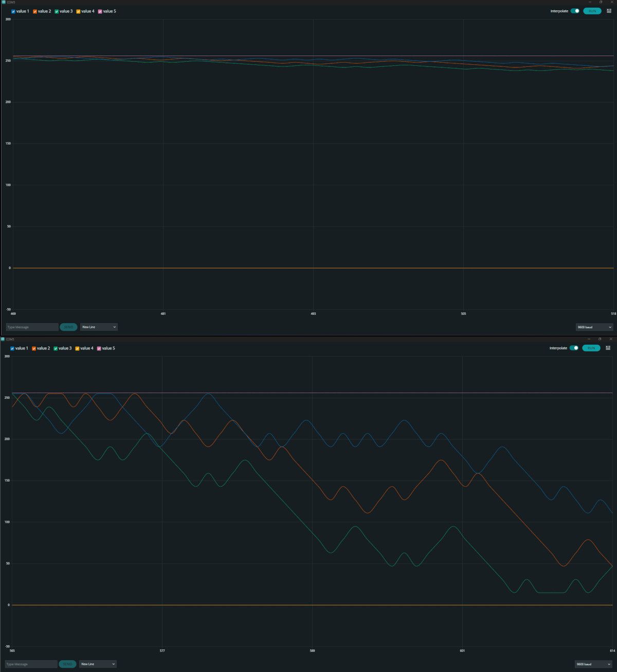Click the RUN button in the lower plotter
The width and height of the screenshot is (617, 672).
click(591, 348)
